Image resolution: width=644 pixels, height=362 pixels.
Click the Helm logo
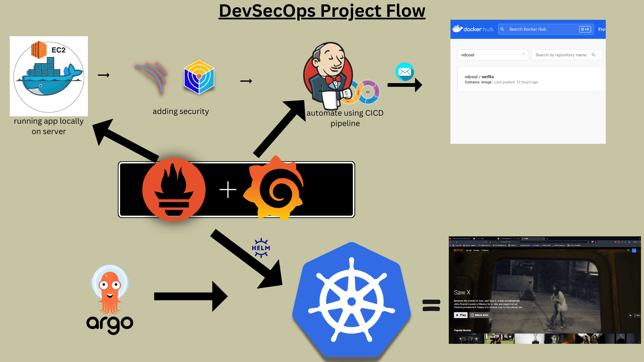coord(261,248)
